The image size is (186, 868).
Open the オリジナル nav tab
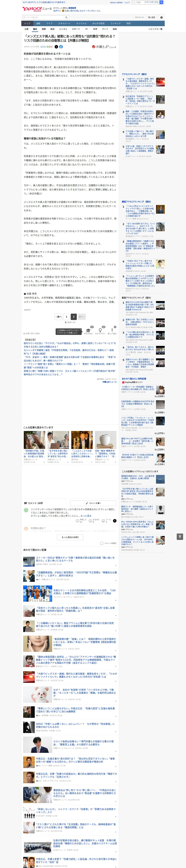click(81, 24)
